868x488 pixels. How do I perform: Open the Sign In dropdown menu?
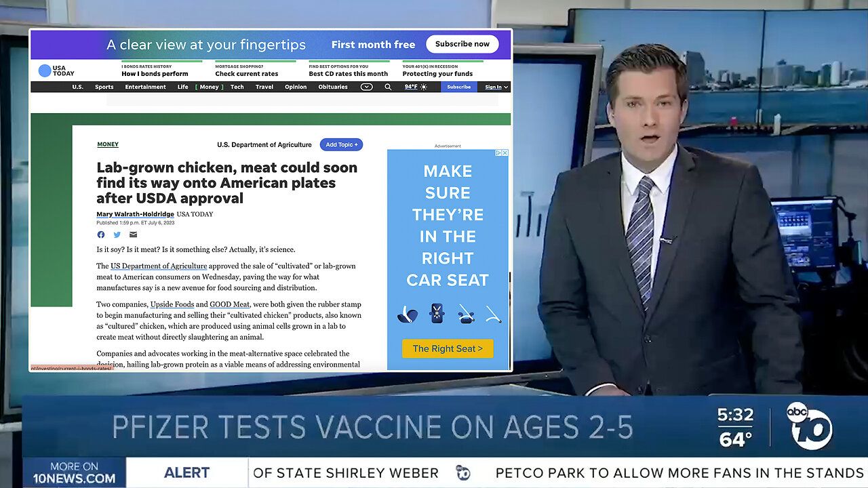(x=496, y=87)
